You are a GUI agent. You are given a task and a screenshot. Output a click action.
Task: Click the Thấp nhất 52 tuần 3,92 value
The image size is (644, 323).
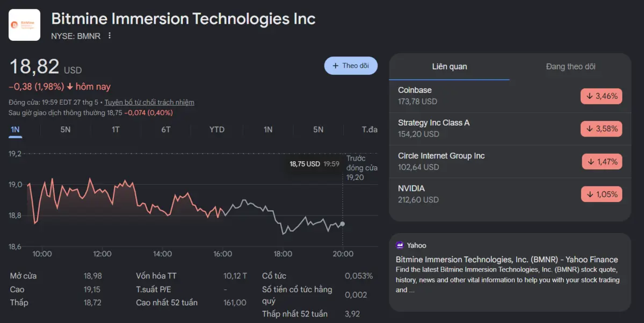point(352,313)
